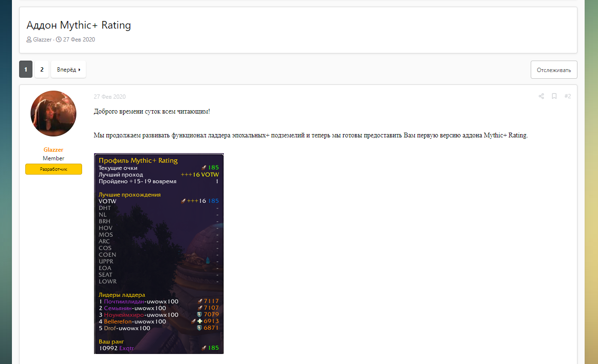Screen dimensions: 598x364
Task: Bookmark the post using the bookmark icon
Action: (x=554, y=96)
